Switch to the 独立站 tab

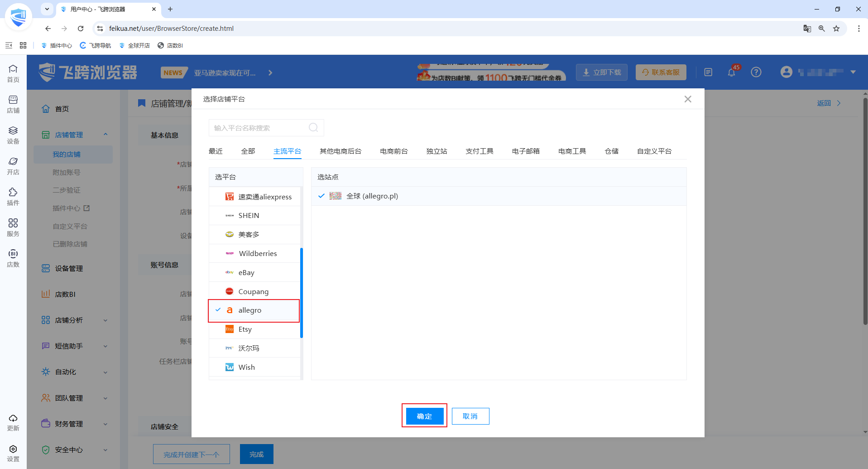point(436,151)
